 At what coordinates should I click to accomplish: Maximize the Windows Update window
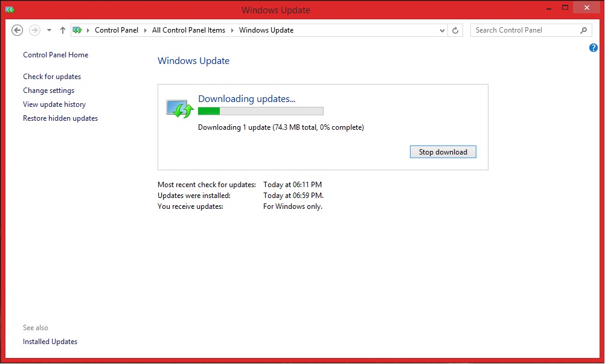565,8
